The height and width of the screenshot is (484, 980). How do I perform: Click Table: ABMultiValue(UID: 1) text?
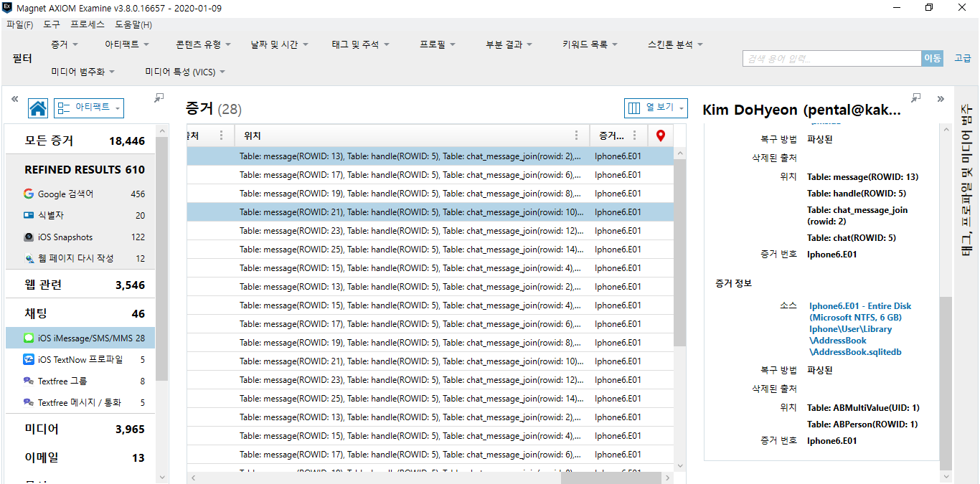coord(863,408)
